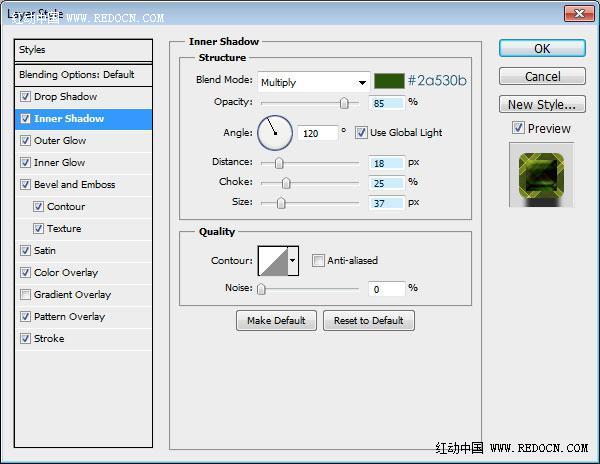Click the New Style... button
Viewport: 600px width, 464px height.
(542, 104)
